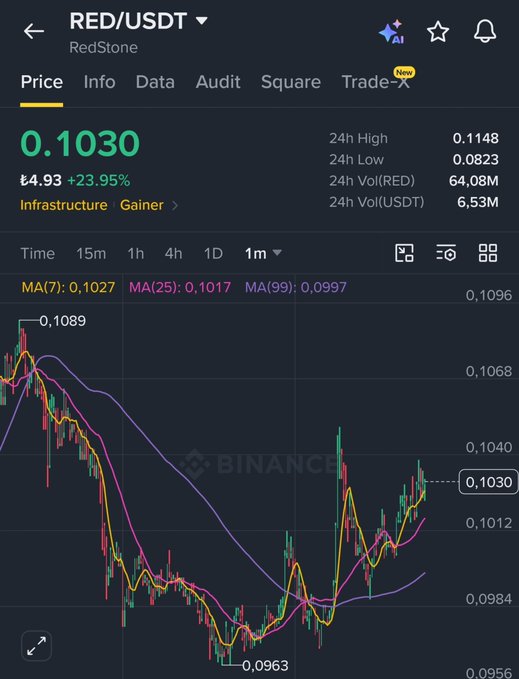519x679 pixels.
Task: Switch to the Price tab
Action: pyautogui.click(x=42, y=82)
